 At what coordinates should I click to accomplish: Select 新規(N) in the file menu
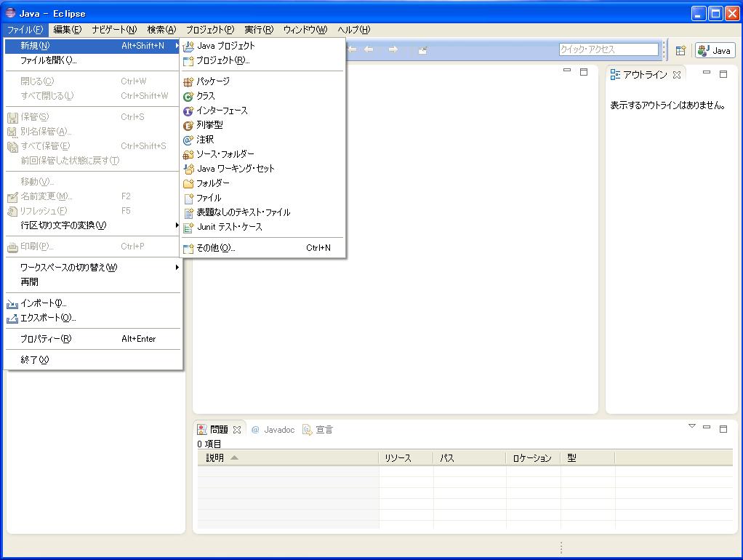(93, 46)
